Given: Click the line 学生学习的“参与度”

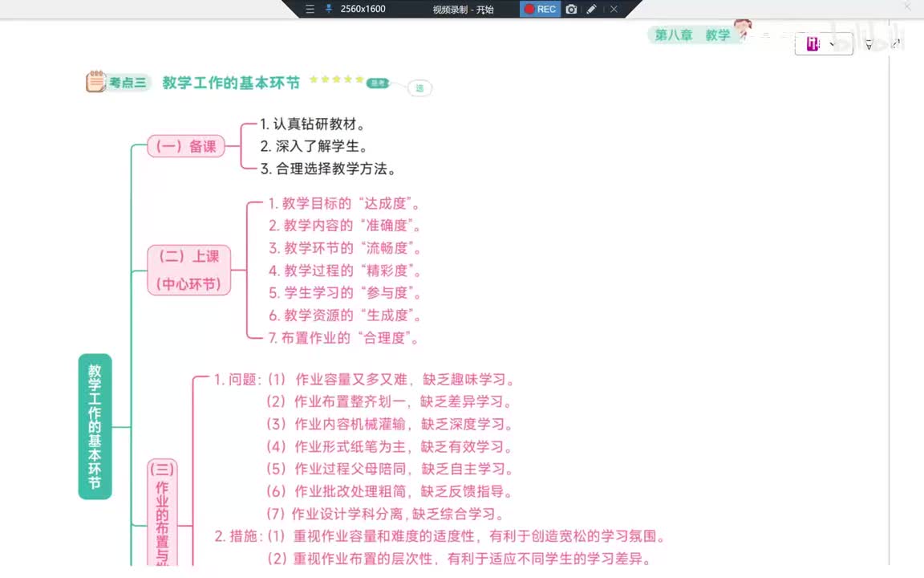Looking at the screenshot, I should 346,292.
